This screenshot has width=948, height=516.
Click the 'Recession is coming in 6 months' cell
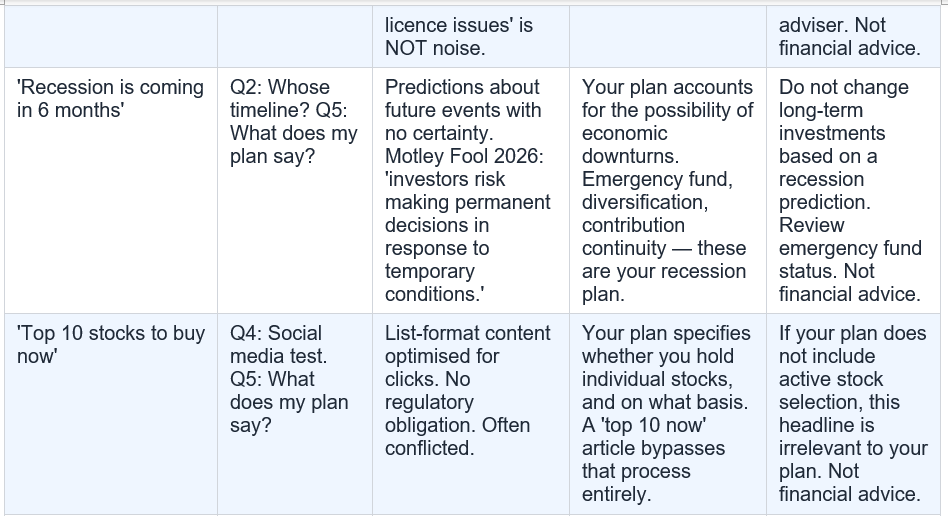tap(111, 191)
